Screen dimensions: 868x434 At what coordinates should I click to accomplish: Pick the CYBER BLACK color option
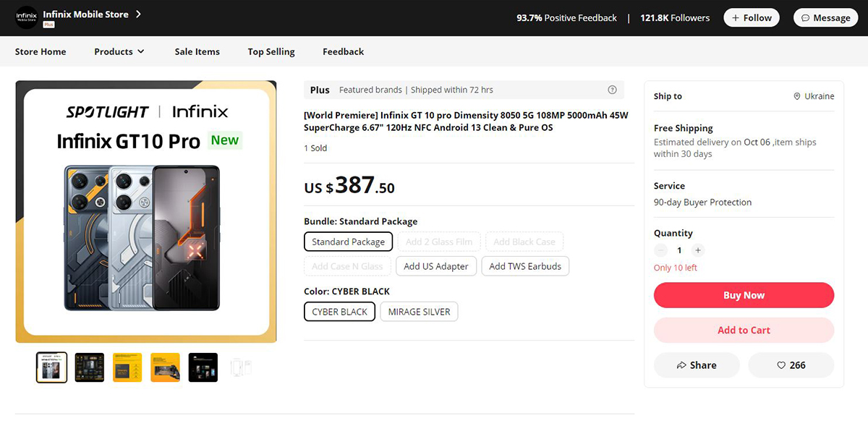340,312
